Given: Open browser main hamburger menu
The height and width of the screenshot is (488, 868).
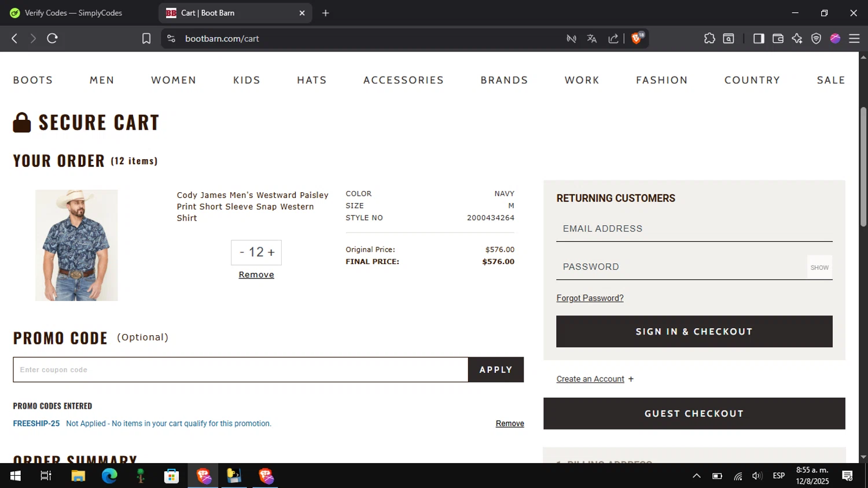Looking at the screenshot, I should [x=854, y=38].
